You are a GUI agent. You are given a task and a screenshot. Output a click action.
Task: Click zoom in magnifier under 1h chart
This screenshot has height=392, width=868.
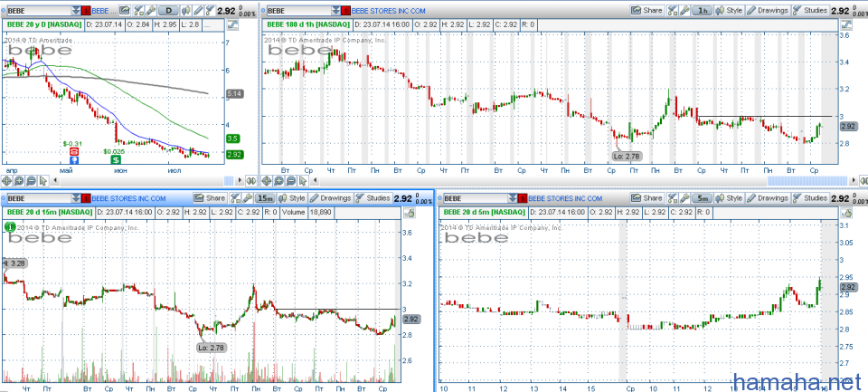point(278,181)
